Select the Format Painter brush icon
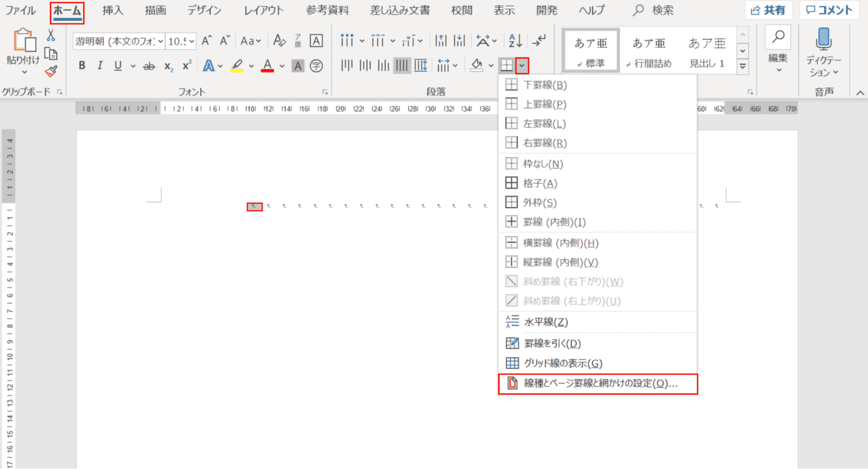868x469 pixels. point(51,71)
